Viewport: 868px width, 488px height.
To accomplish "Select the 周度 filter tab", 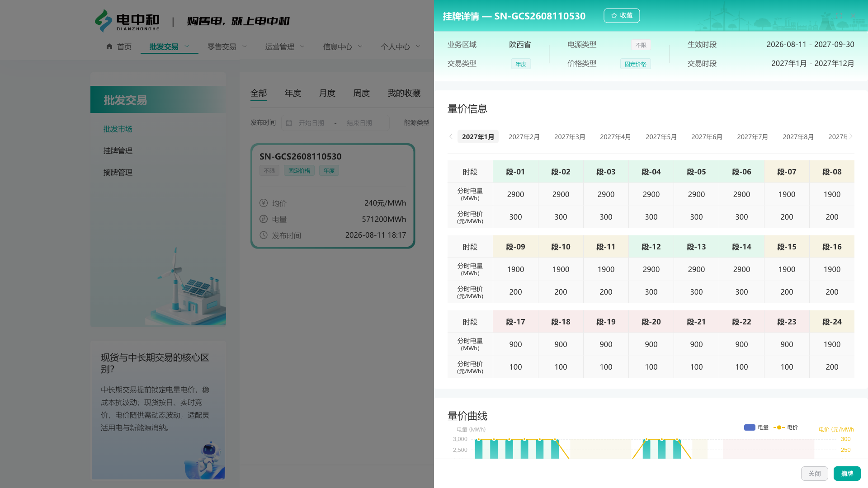I will (x=362, y=93).
